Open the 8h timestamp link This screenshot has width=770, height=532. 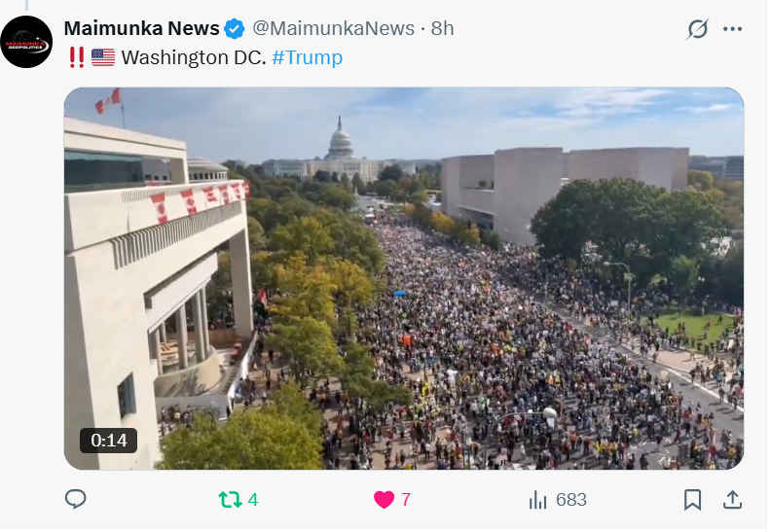pyautogui.click(x=443, y=28)
